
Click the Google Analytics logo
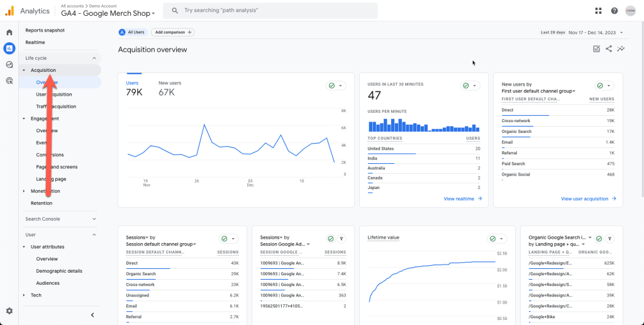click(x=9, y=11)
